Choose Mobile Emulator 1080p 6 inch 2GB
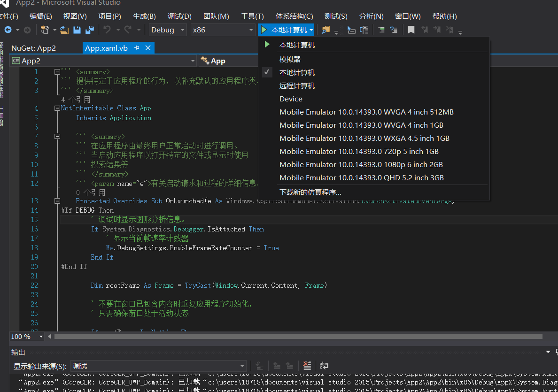This screenshot has width=558, height=392. pos(374,165)
